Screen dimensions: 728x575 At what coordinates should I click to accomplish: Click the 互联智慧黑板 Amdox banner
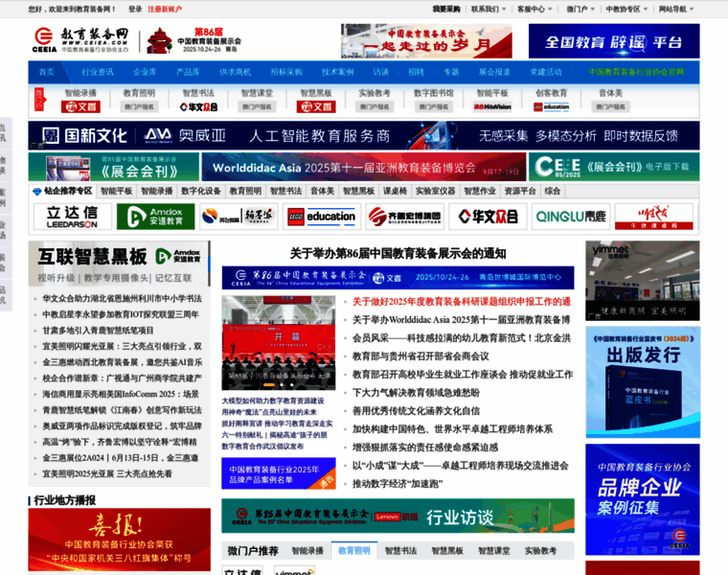coord(119,264)
